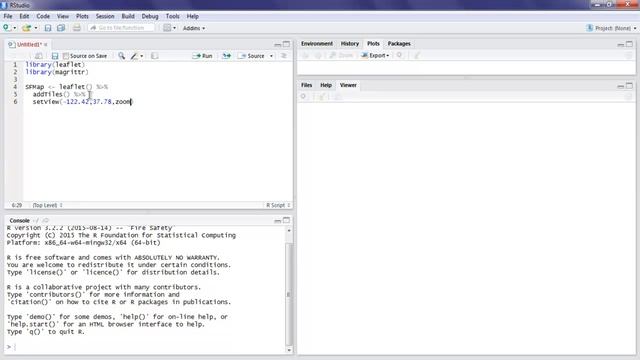Switch to the Files tab

307,85
